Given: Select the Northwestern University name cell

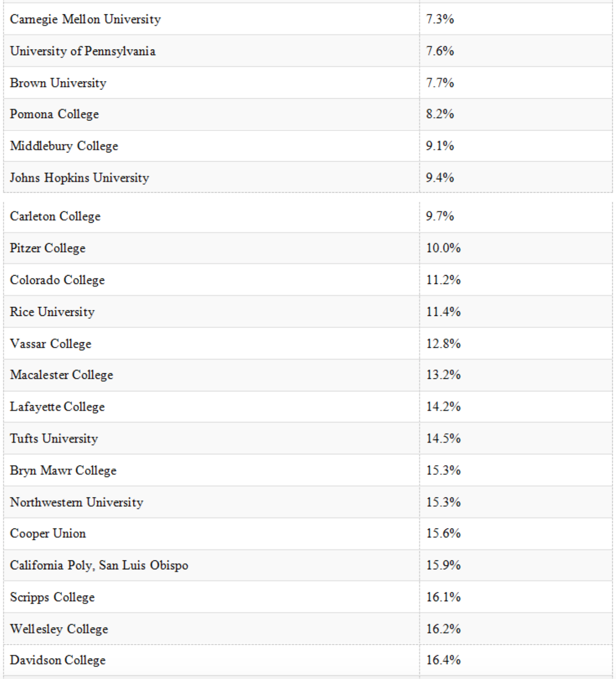Looking at the screenshot, I should point(76,503).
